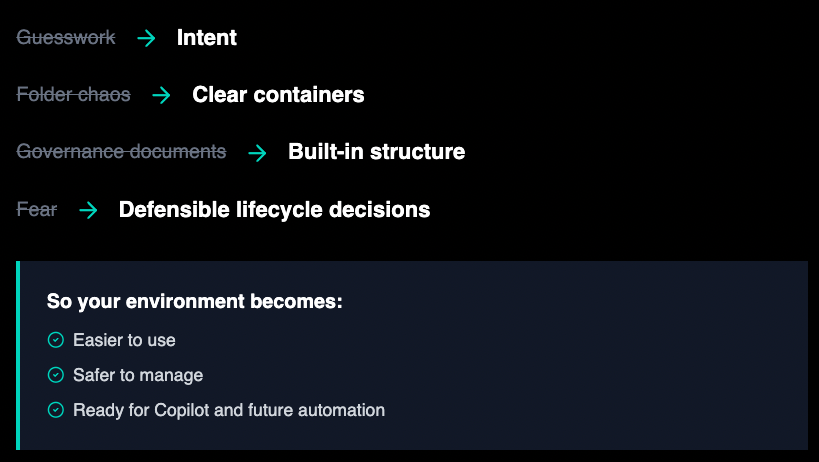Image resolution: width=819 pixels, height=462 pixels.
Task: Click the strikethrough Governance documents text
Action: [121, 152]
